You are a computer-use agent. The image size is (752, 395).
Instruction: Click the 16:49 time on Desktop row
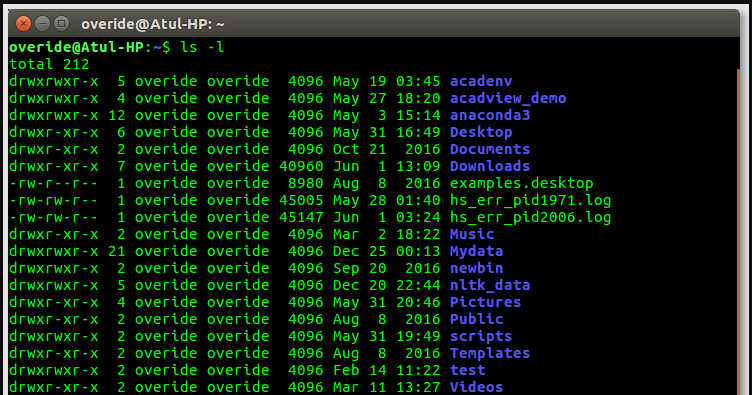click(418, 132)
